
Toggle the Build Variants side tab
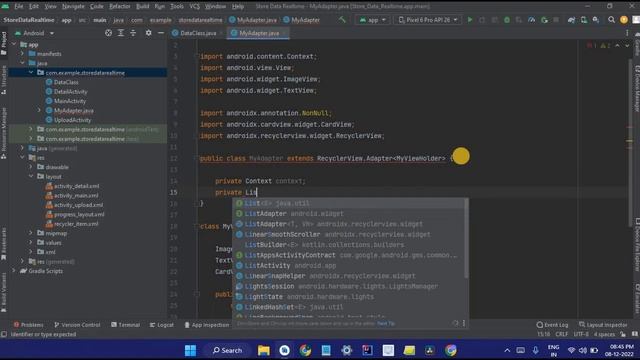[4, 293]
